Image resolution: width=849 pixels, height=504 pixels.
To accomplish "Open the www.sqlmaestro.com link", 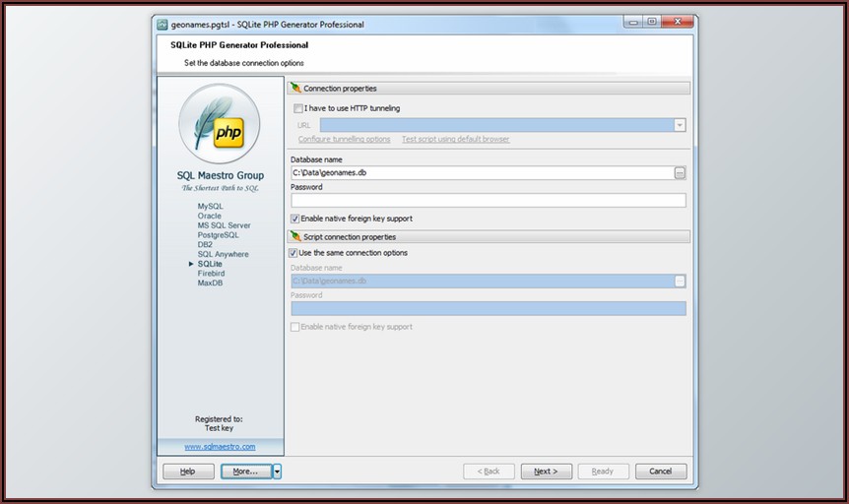I will (220, 446).
